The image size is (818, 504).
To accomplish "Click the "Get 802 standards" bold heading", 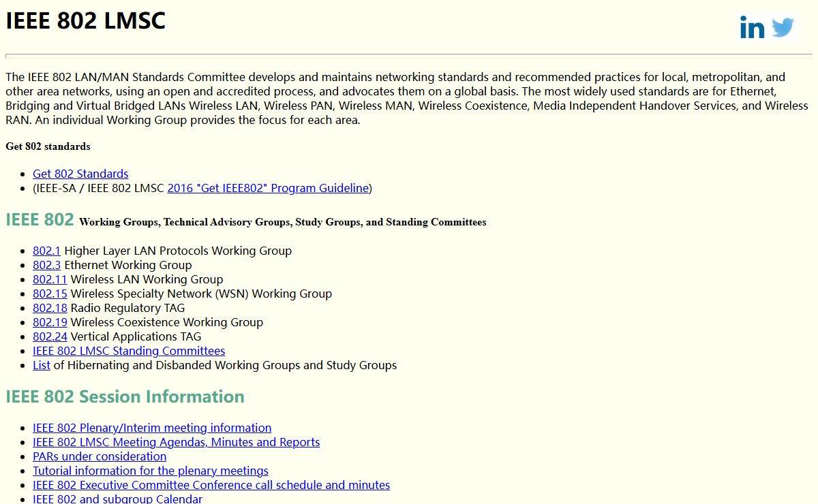I will click(x=48, y=146).
